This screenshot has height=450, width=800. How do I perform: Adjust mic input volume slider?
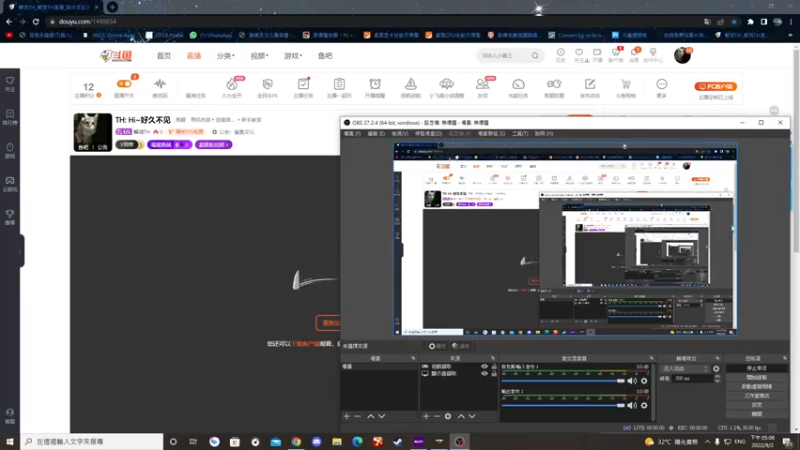[x=563, y=381]
